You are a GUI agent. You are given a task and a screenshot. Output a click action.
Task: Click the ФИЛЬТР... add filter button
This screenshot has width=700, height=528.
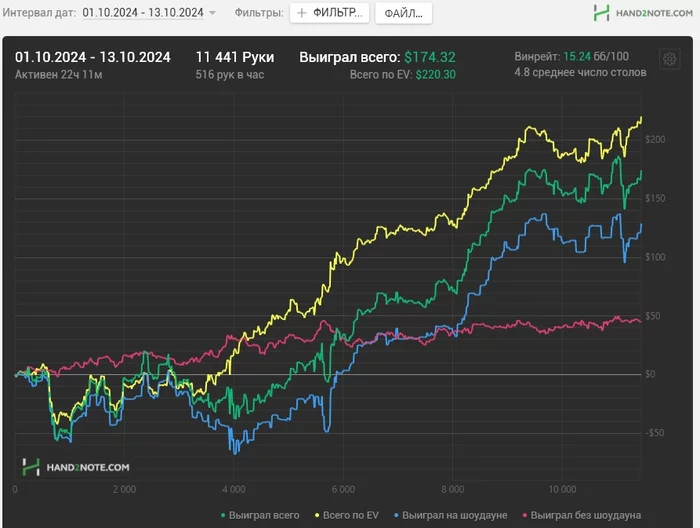tap(329, 13)
